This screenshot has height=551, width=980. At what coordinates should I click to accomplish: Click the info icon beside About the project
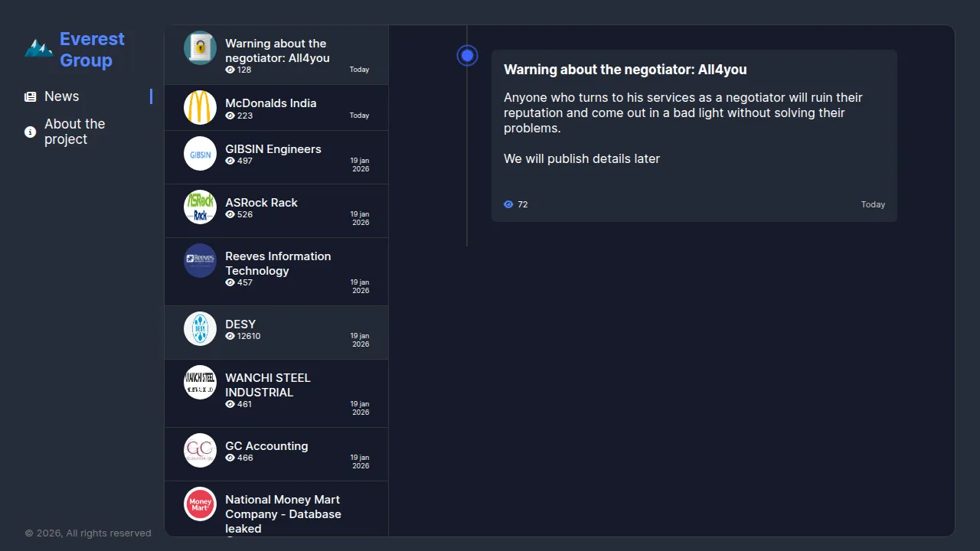click(x=31, y=132)
